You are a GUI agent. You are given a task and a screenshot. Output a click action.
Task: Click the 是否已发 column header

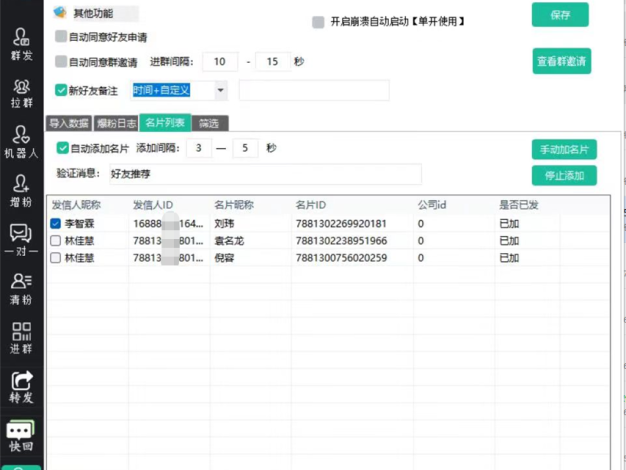[x=519, y=205]
